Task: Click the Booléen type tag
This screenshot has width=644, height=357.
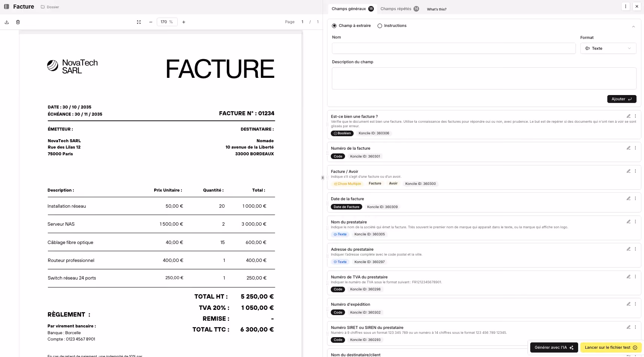Action: 342,133
